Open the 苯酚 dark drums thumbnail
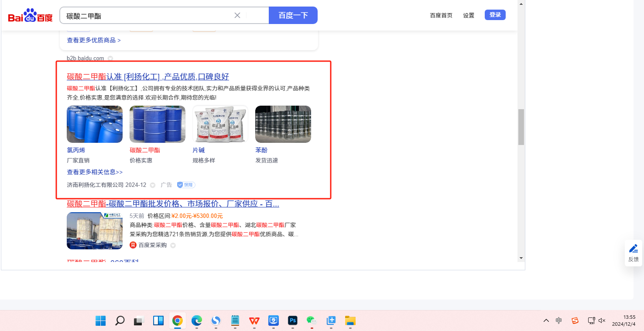 283,124
